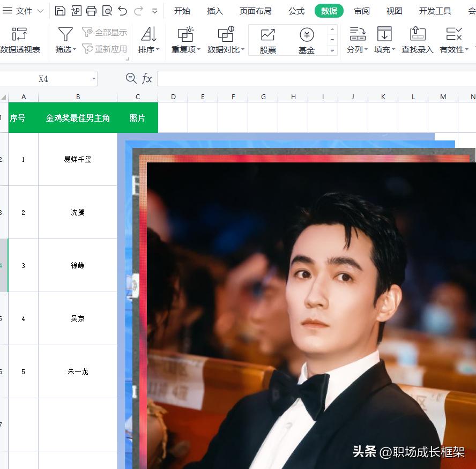Switch to the 开始 ribbon tab

pos(183,10)
